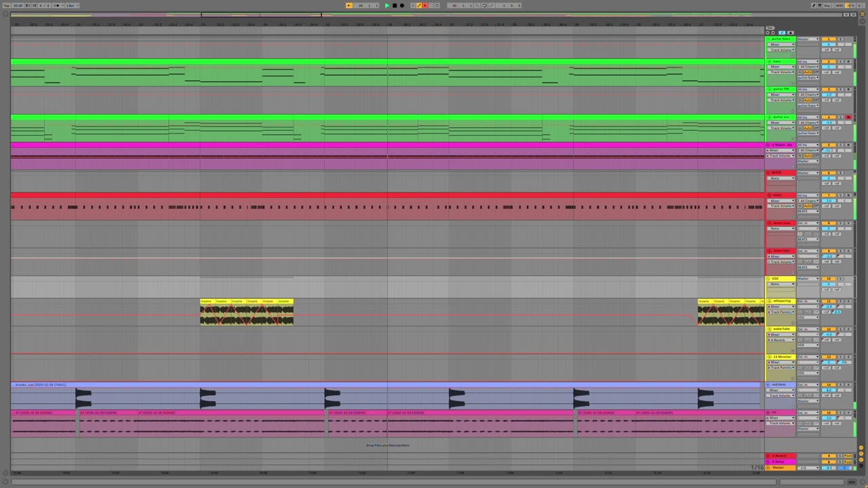Screen dimensions: 868x488
Task: Solo the guitar/bass group track
Action: pos(841,39)
